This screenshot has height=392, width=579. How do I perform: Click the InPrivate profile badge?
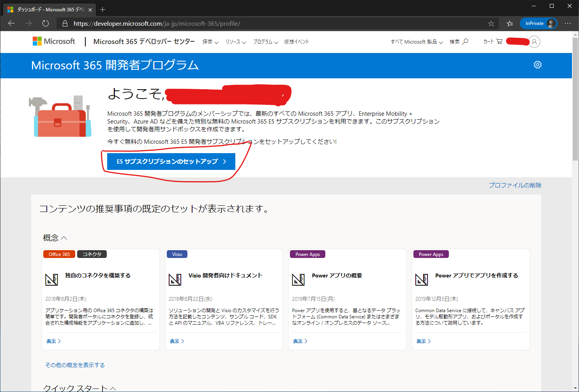(x=538, y=23)
